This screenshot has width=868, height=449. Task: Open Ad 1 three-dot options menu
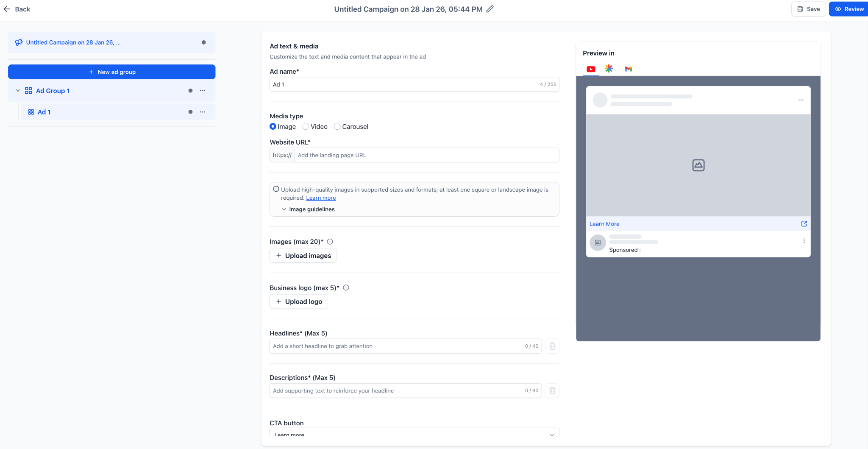pos(203,112)
